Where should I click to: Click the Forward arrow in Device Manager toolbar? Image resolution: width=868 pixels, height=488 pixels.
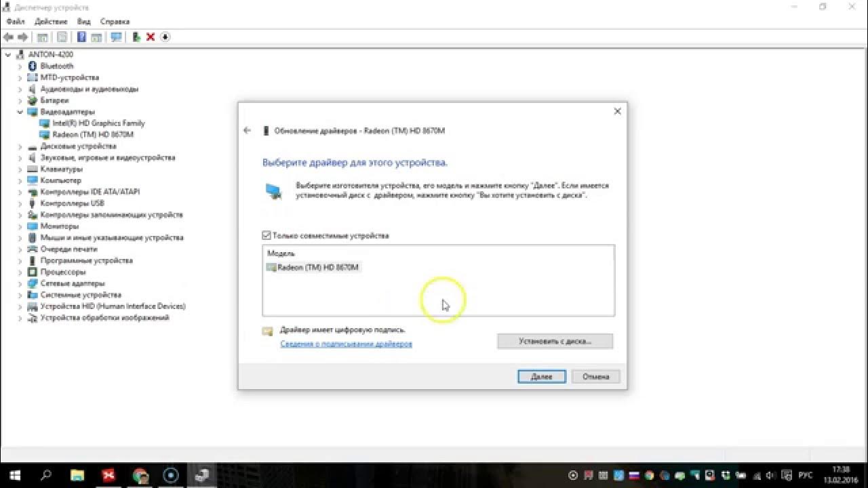[x=23, y=37]
